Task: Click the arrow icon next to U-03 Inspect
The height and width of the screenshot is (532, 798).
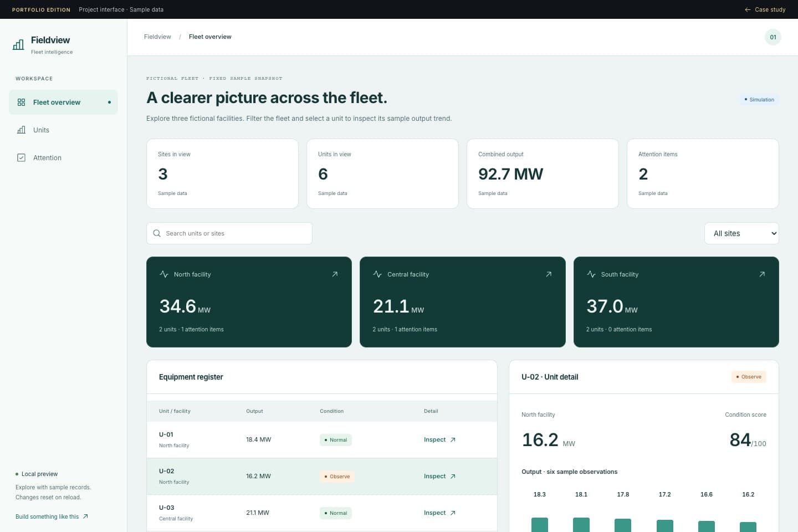Action: [453, 513]
